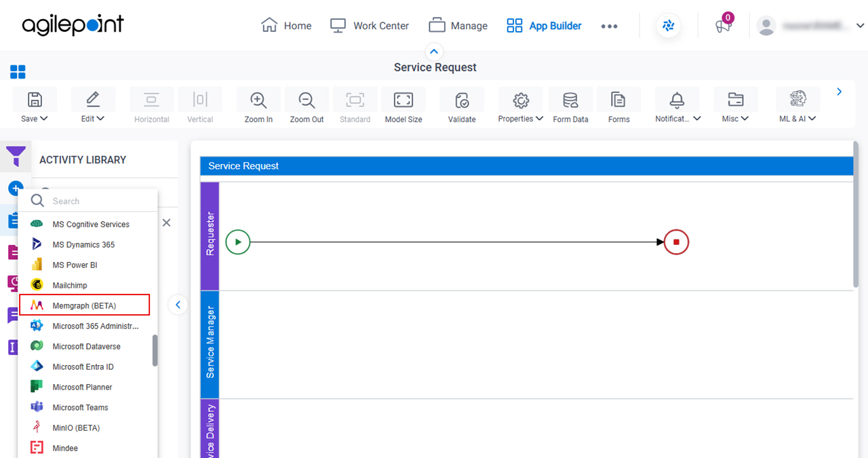Open the Properties gear icon

[521, 100]
